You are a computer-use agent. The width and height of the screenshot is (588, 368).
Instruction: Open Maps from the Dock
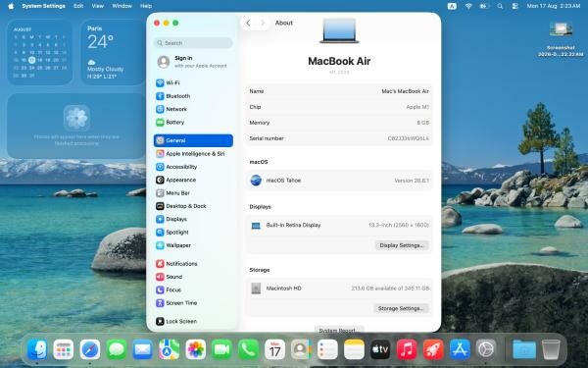click(170, 349)
